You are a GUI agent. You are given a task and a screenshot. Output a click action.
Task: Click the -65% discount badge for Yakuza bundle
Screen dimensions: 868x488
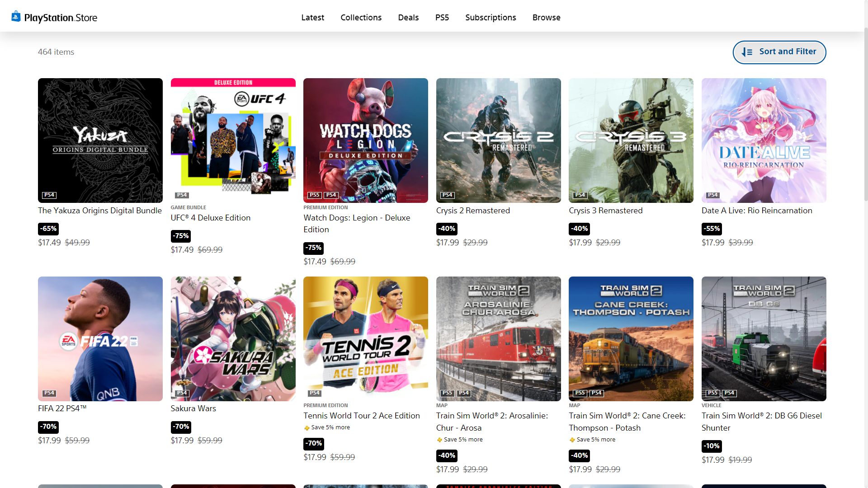tap(48, 229)
